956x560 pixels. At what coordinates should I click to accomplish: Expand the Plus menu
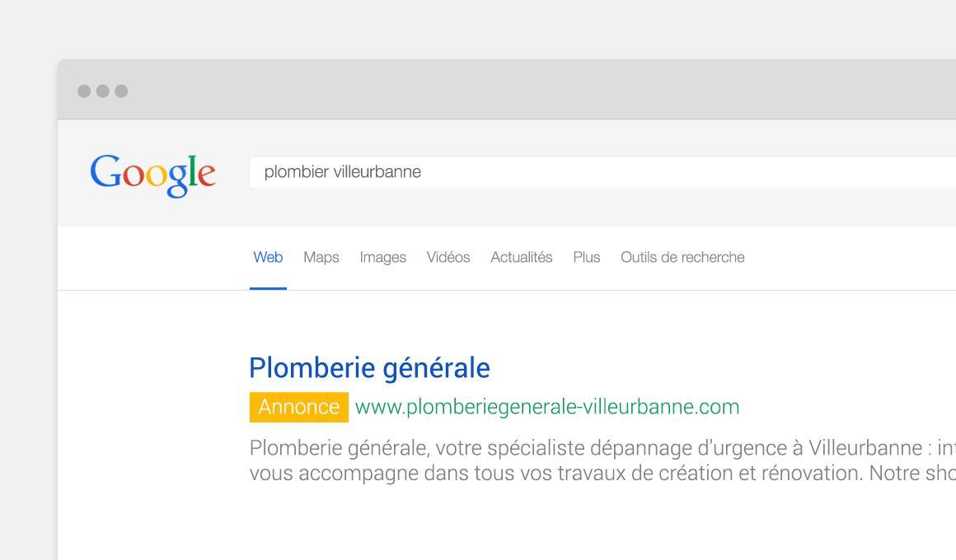pyautogui.click(x=587, y=257)
